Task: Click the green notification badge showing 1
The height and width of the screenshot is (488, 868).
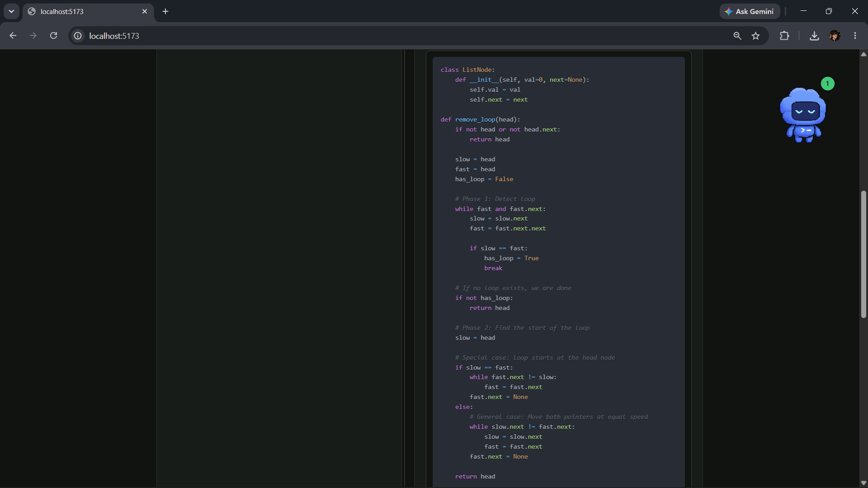Action: click(827, 84)
